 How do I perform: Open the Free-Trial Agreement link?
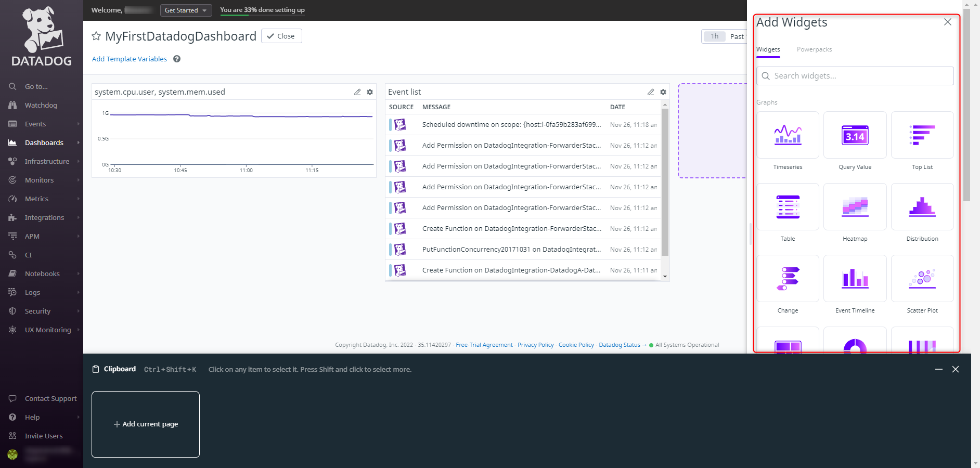(484, 345)
